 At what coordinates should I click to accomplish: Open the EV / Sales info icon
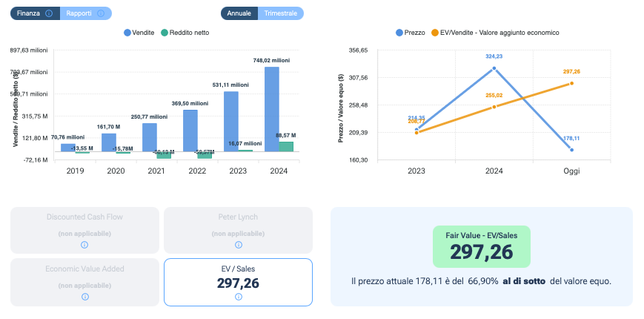238,297
